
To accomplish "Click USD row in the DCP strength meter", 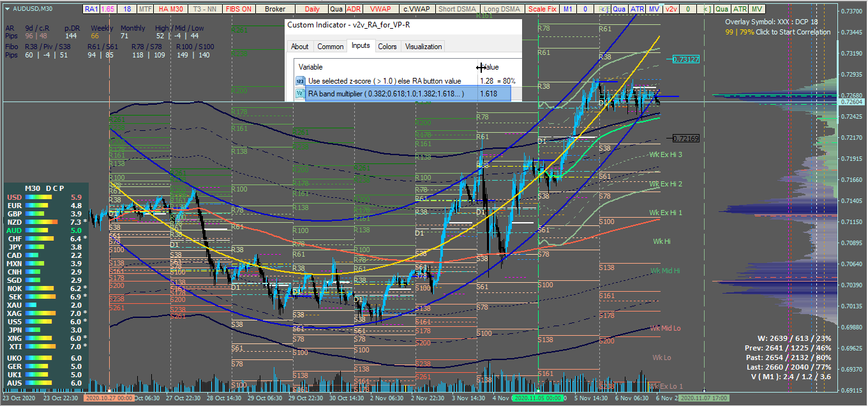I will (x=45, y=197).
